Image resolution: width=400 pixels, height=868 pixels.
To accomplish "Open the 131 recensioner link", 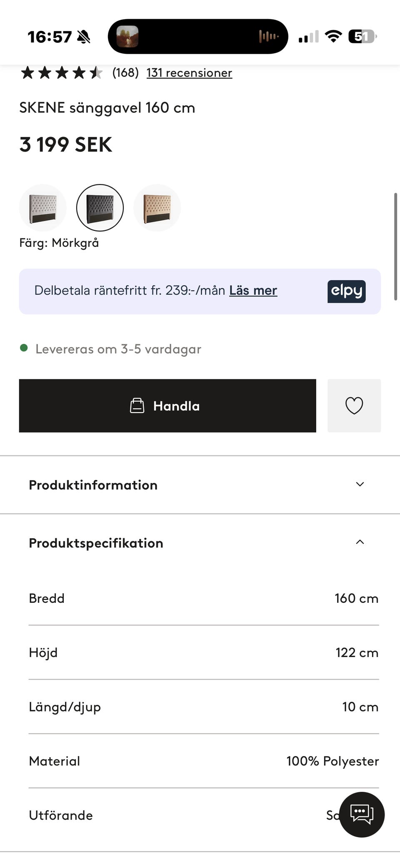I will point(189,73).
